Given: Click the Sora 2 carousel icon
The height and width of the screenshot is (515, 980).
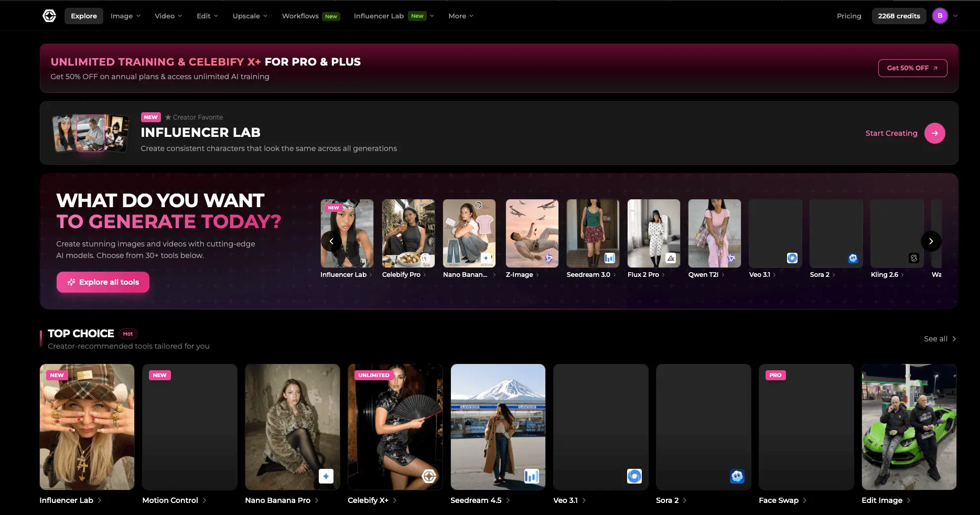Looking at the screenshot, I should click(853, 258).
